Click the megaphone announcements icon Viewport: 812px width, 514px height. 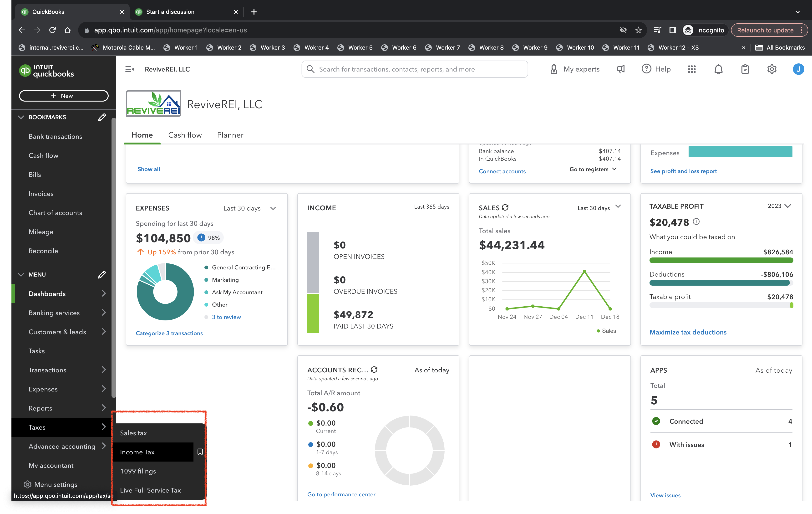[x=620, y=69]
